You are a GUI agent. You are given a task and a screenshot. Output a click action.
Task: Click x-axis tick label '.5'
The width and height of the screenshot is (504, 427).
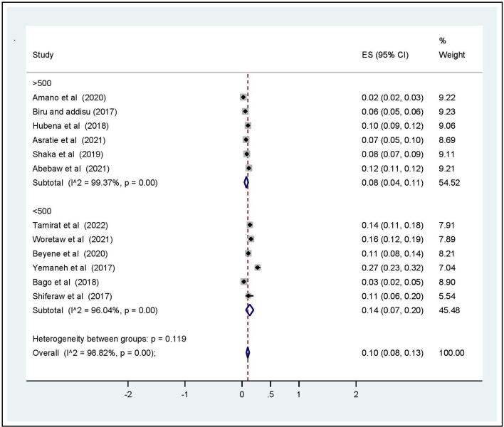(271, 394)
